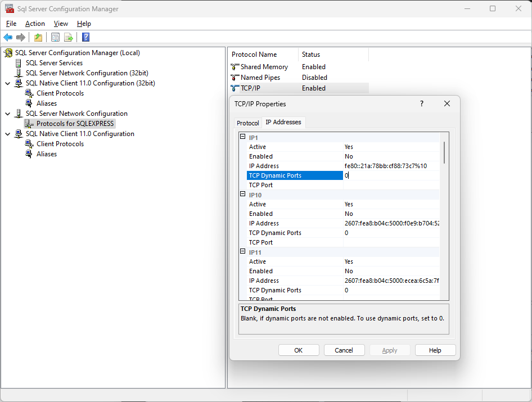The image size is (532, 402).
Task: Select Protocols for SQLEXPRESS tree item
Action: 75,124
